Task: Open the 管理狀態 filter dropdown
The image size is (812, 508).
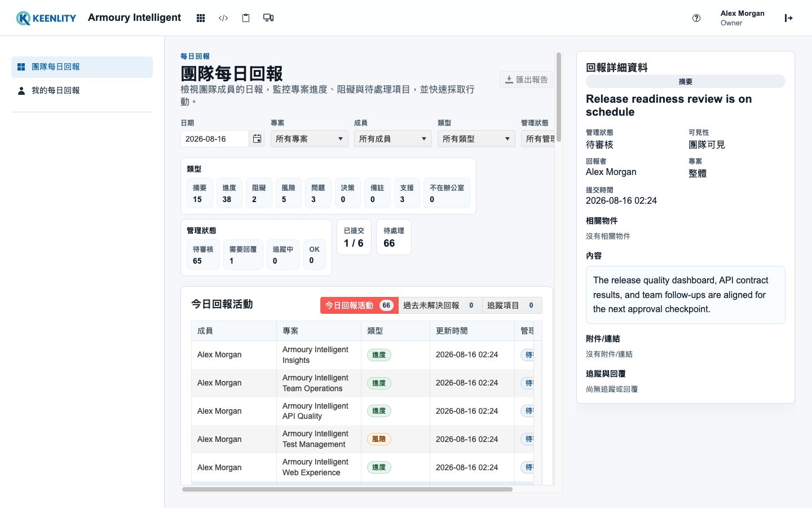Action: pyautogui.click(x=539, y=139)
